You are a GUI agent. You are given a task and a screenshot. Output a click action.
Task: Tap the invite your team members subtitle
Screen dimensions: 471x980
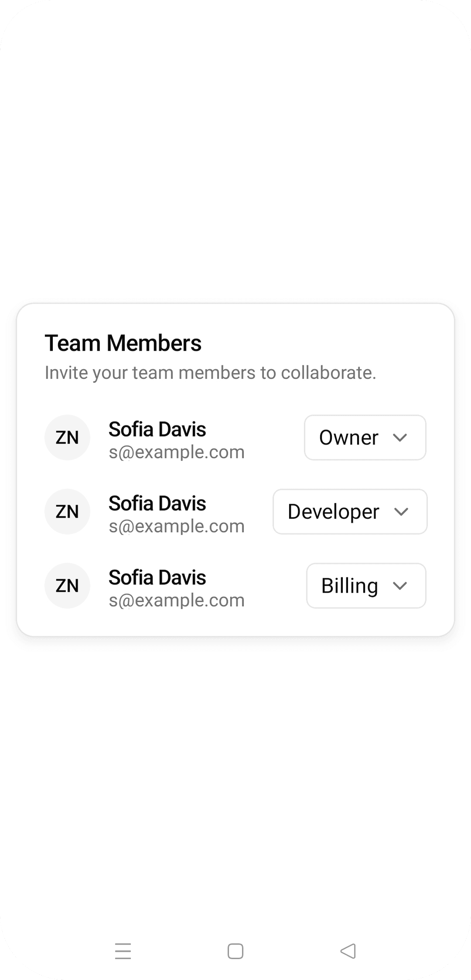(x=210, y=373)
